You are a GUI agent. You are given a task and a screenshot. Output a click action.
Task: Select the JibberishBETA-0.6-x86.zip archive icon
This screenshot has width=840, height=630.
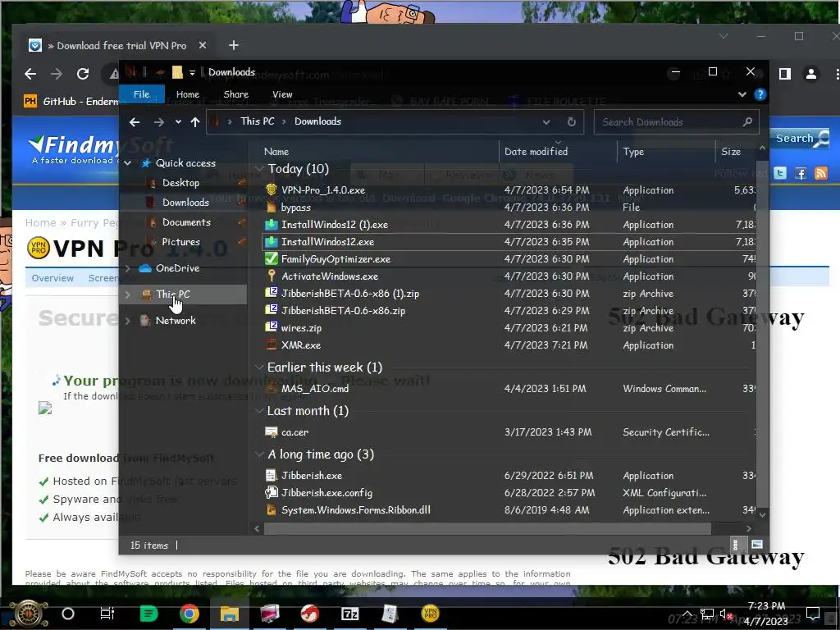click(272, 310)
